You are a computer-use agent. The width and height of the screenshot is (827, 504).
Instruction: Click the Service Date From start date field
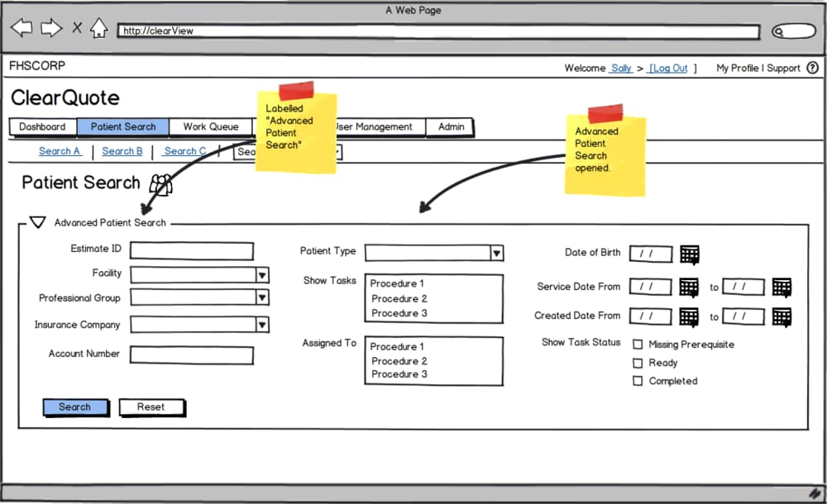pos(650,287)
